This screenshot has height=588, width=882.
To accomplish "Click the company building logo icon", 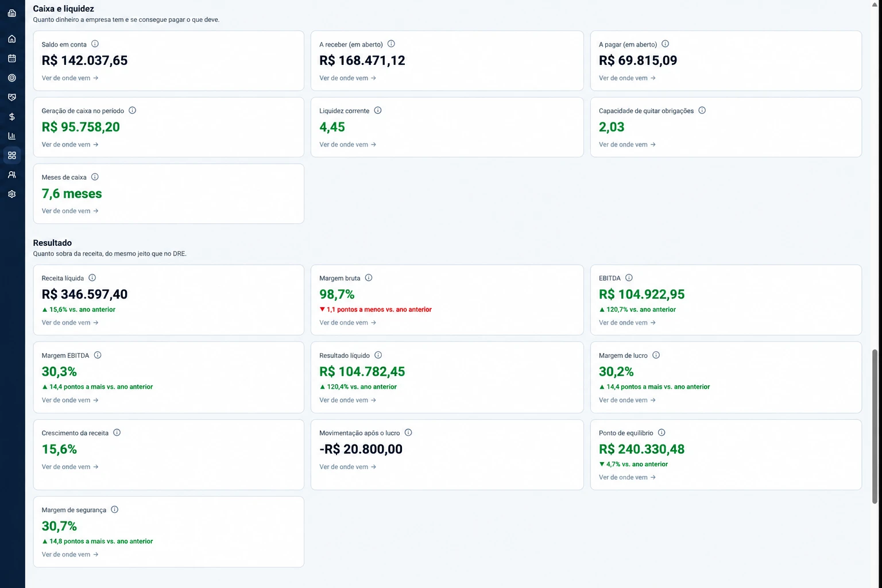I will tap(12, 13).
